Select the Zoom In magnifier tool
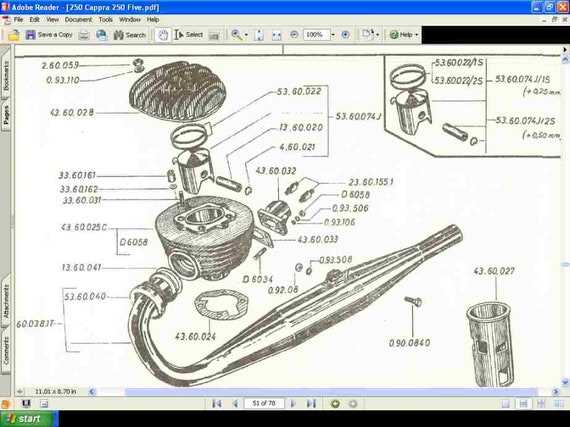This screenshot has width=570, height=427. (237, 35)
